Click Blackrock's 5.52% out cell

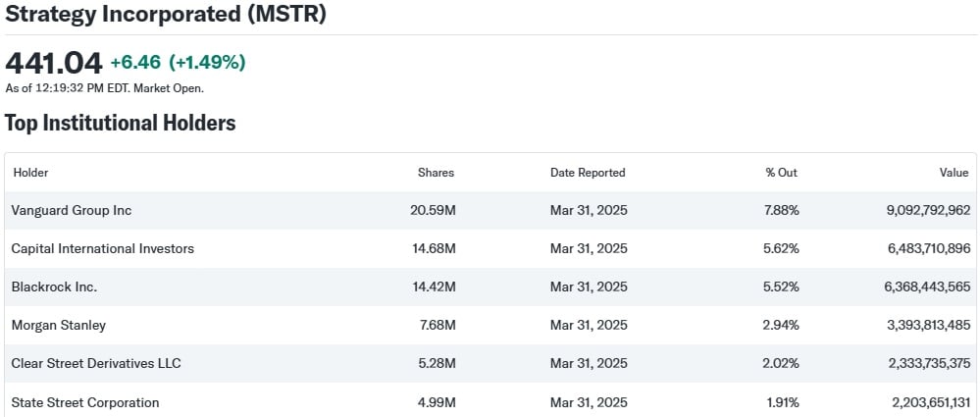pos(782,287)
